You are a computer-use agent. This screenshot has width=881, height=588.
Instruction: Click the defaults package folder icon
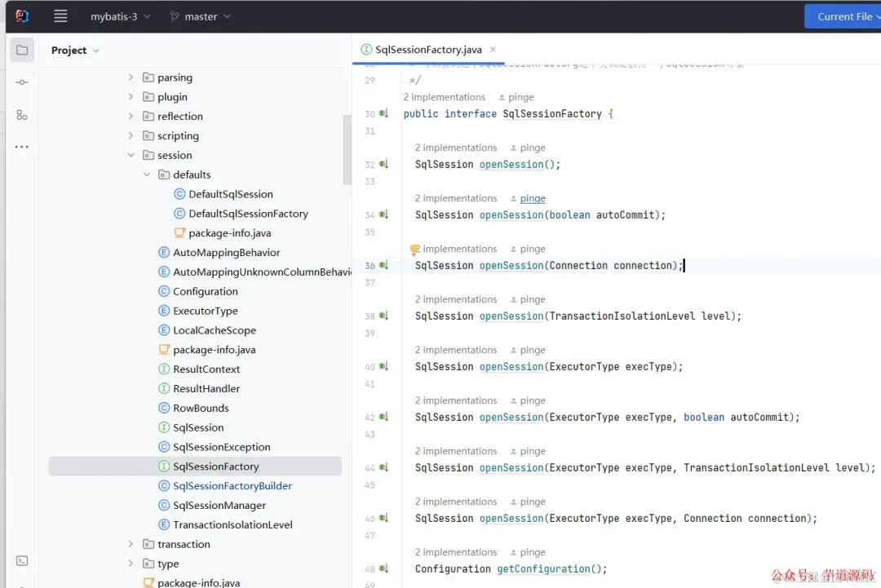click(163, 175)
